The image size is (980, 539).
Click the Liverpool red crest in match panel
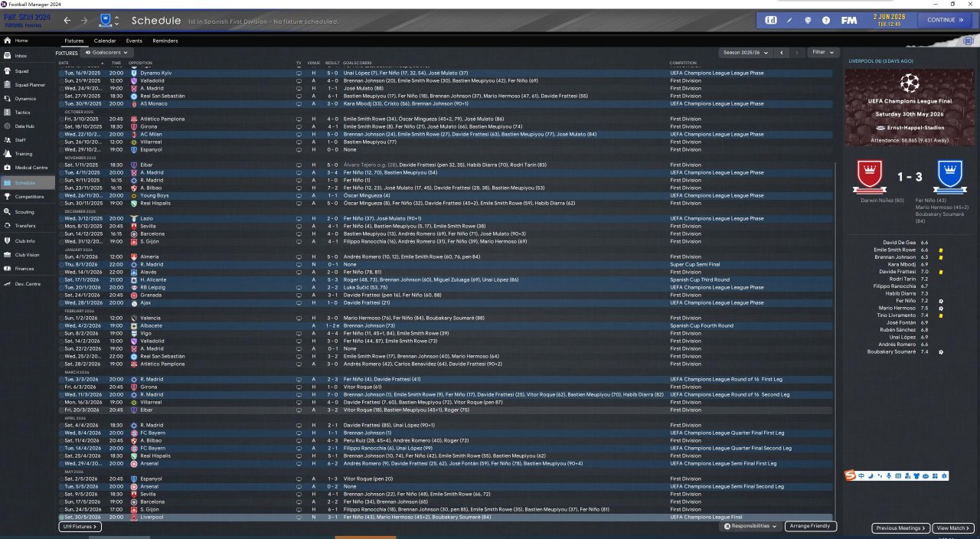tap(868, 176)
